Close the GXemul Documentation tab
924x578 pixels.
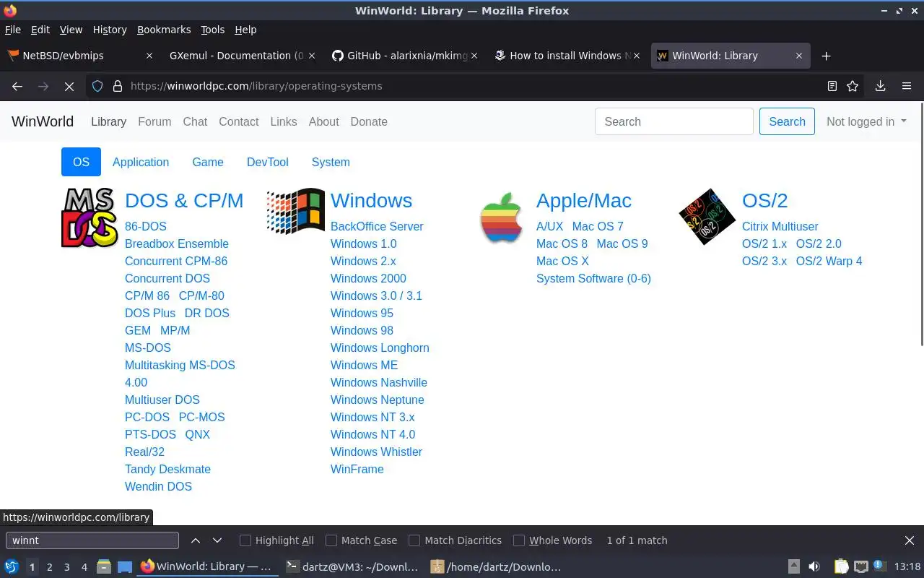312,56
